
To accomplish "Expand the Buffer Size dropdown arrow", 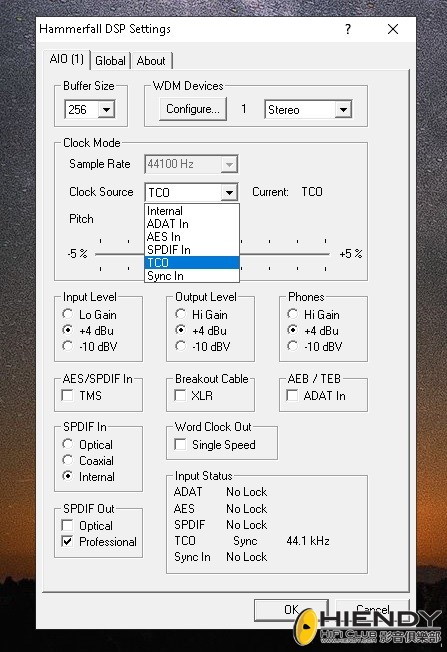I will pyautogui.click(x=106, y=110).
